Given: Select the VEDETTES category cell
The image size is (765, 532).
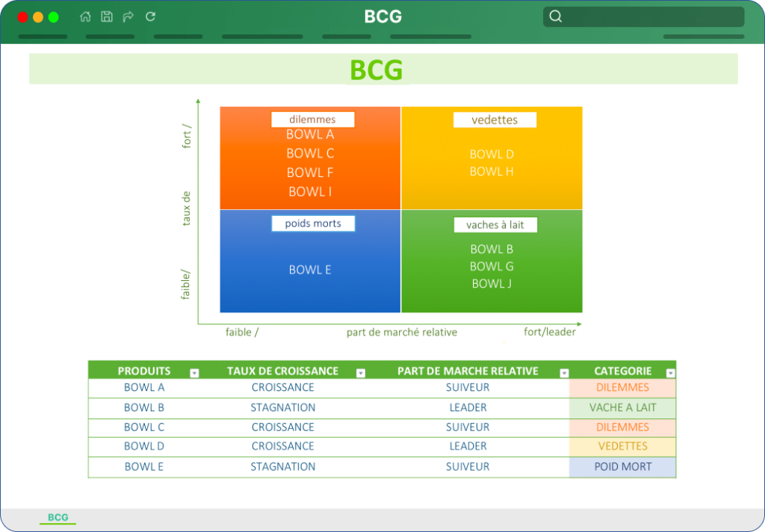Looking at the screenshot, I should 622,446.
